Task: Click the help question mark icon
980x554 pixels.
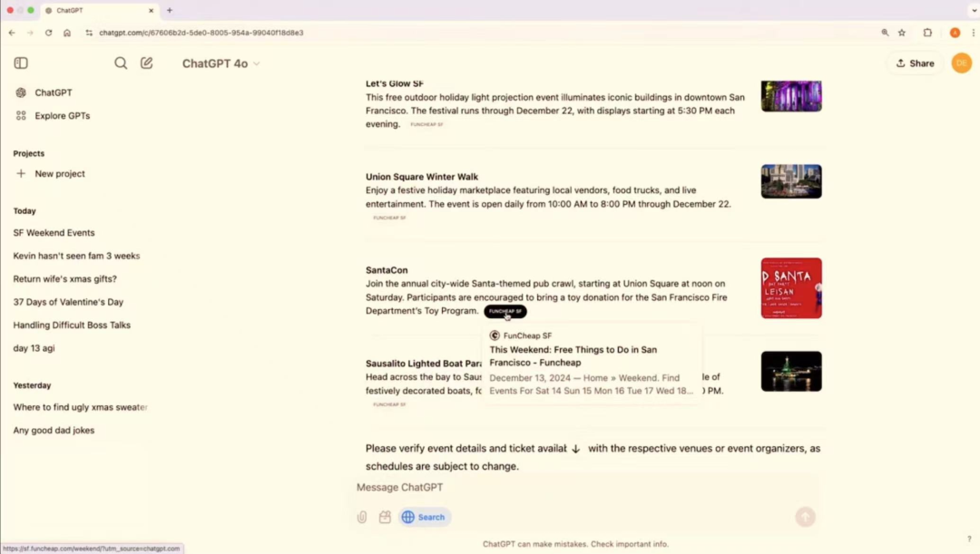Action: click(x=969, y=539)
